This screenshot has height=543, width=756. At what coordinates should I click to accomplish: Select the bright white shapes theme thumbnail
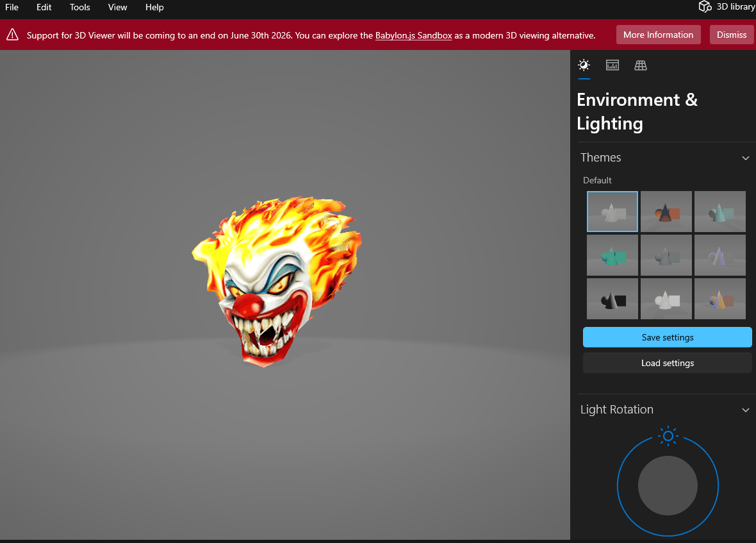[x=666, y=299]
